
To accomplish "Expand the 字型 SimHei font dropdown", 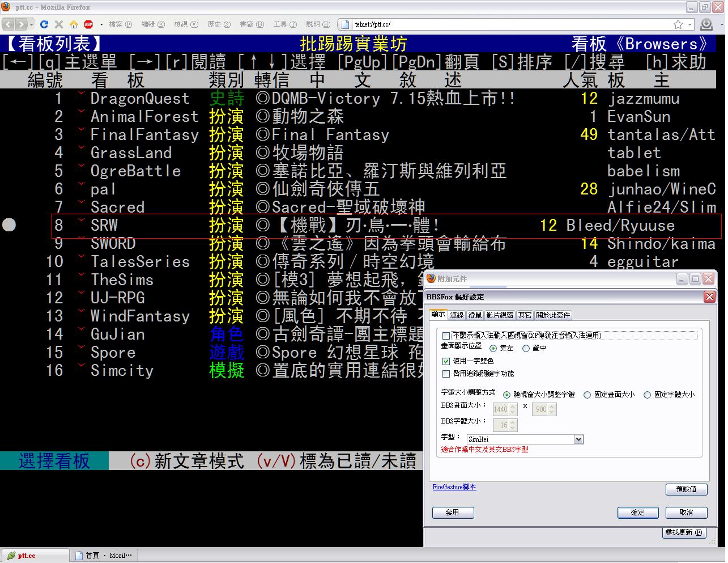I will 578,439.
